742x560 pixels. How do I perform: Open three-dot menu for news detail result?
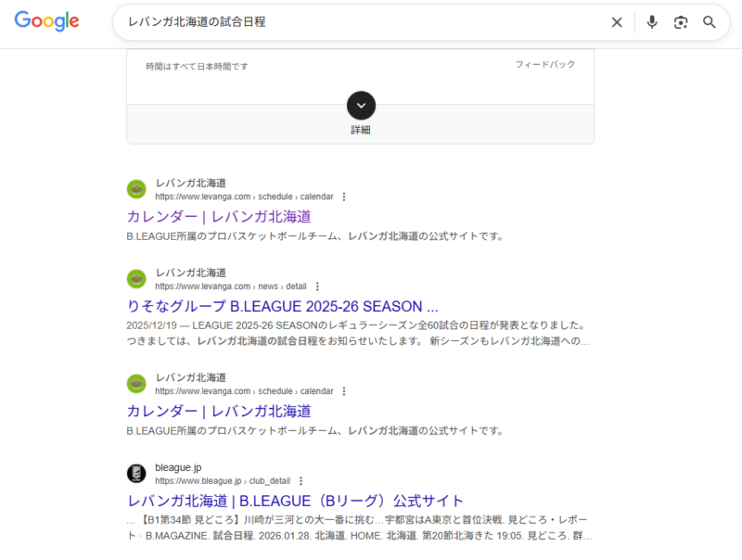(317, 286)
